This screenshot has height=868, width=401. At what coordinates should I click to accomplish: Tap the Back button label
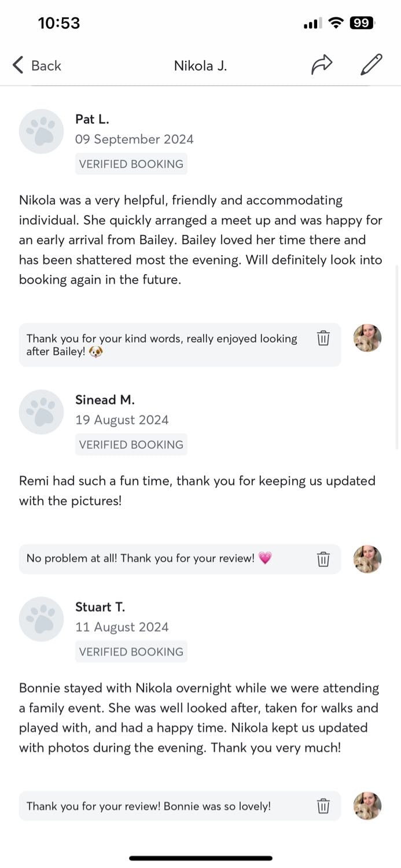click(46, 66)
